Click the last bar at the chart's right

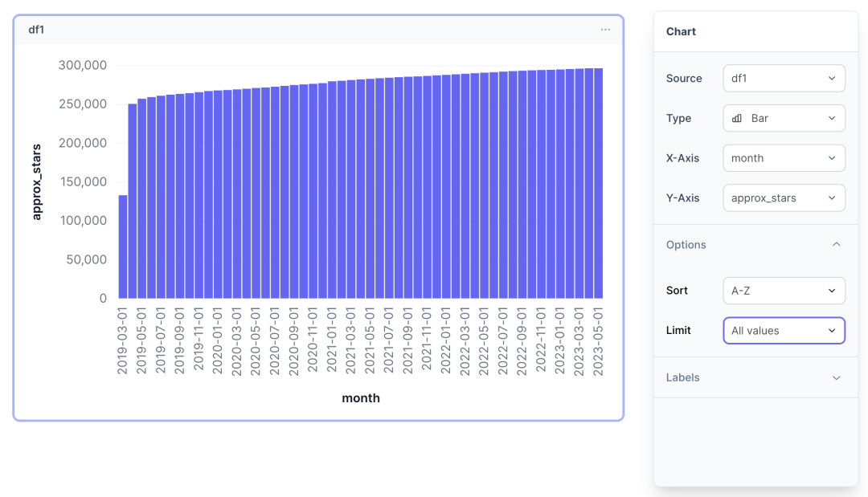click(598, 183)
